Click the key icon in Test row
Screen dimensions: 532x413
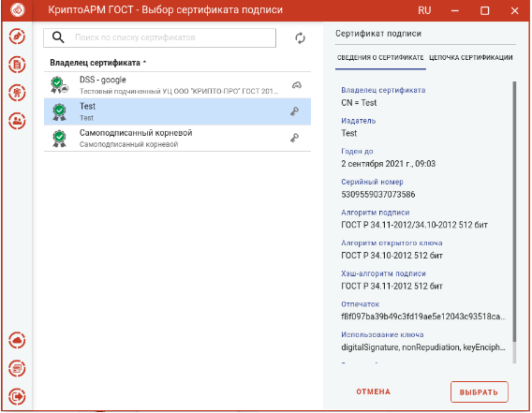(294, 111)
